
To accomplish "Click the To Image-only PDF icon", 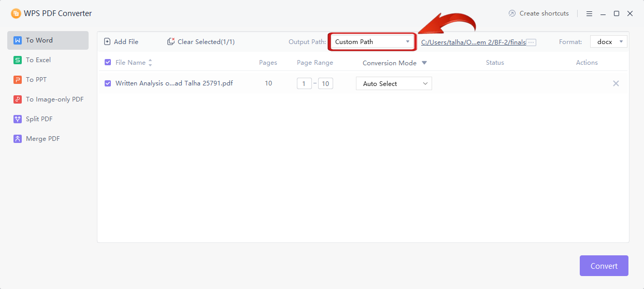I will pos(18,99).
